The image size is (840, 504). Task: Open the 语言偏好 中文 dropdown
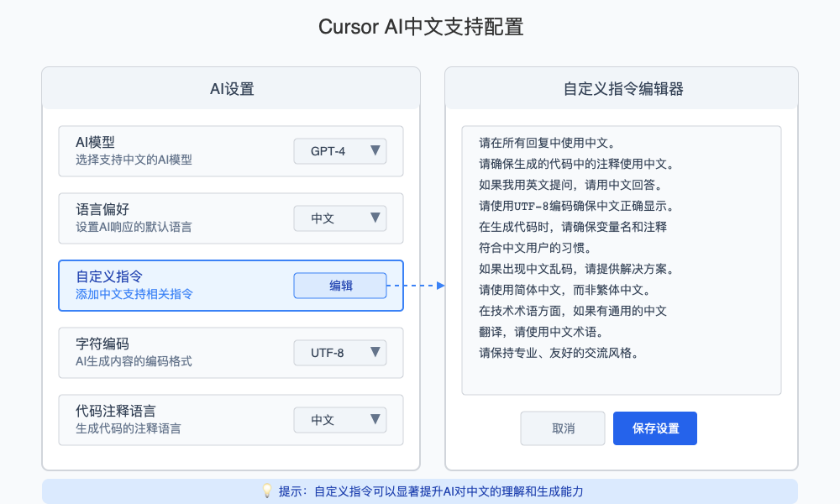pos(340,218)
